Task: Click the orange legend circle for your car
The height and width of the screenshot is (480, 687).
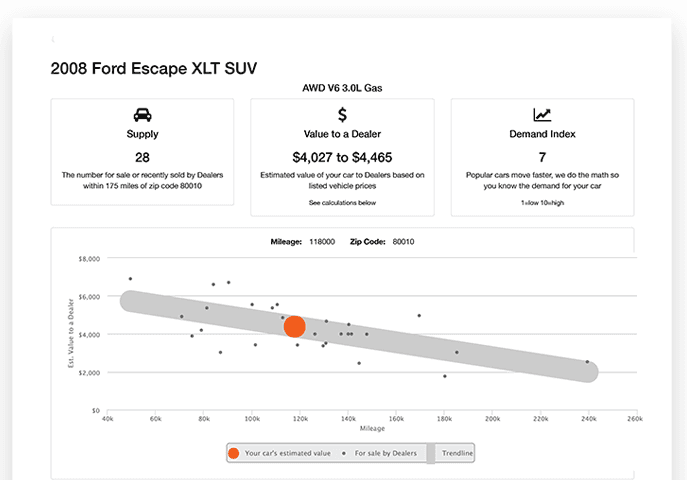Action: (x=234, y=453)
